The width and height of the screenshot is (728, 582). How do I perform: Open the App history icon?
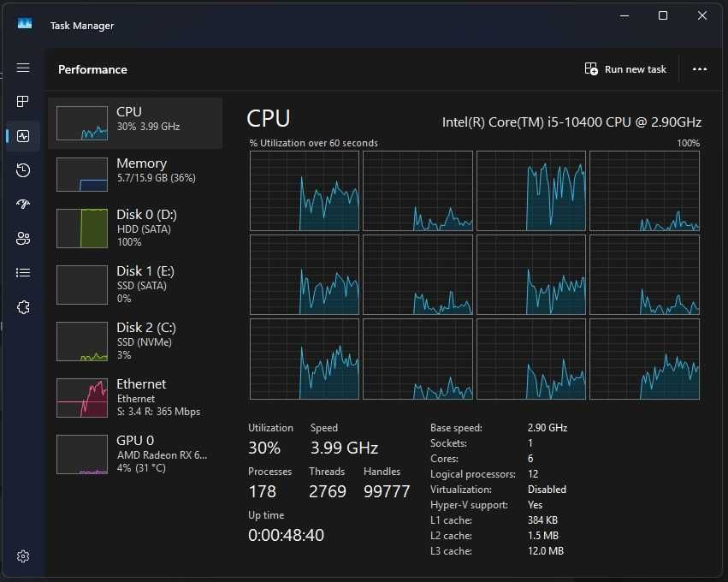coord(23,170)
